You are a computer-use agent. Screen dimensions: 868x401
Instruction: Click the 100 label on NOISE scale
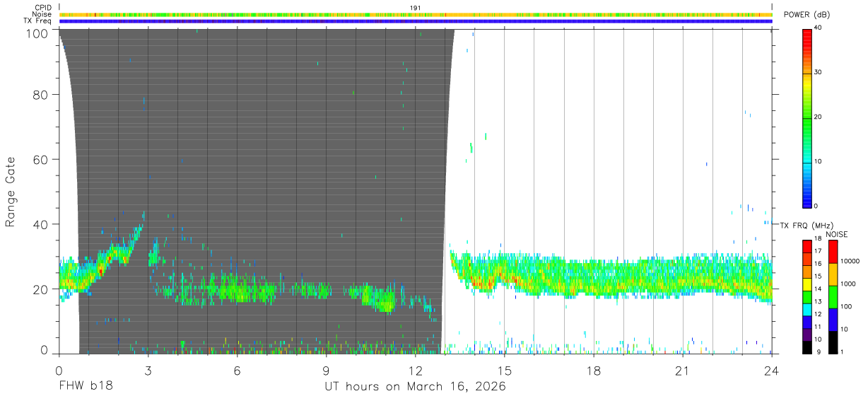click(x=845, y=307)
